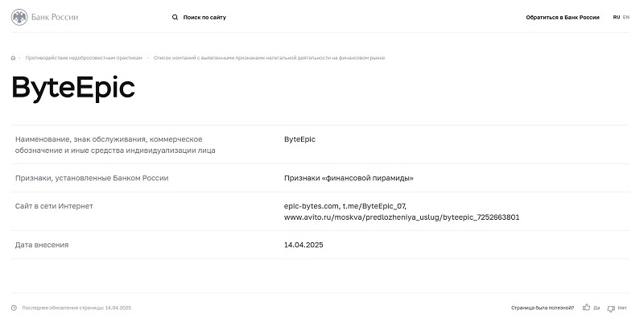Select 'Страница была полезной?' text
The height and width of the screenshot is (322, 644).
coord(543,308)
